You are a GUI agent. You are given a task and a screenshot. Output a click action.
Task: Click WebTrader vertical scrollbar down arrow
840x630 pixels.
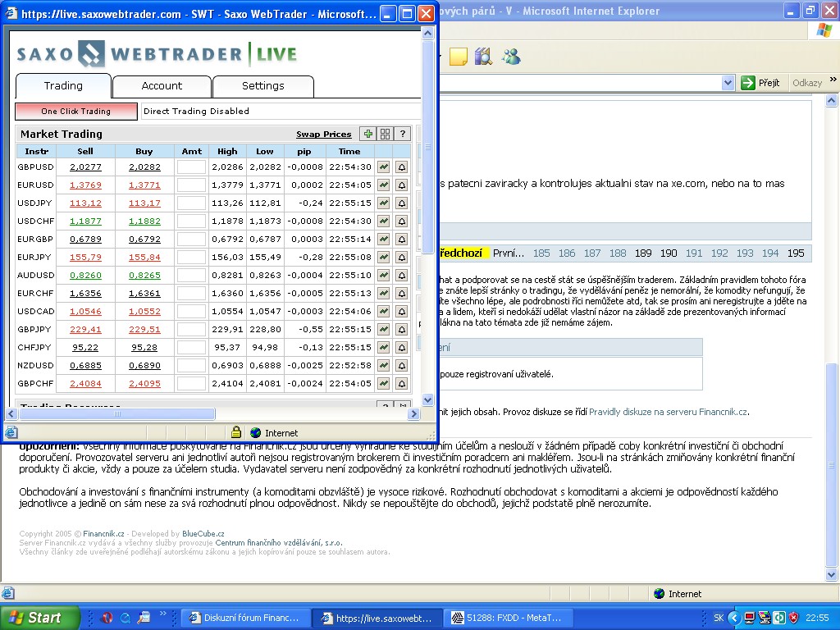tap(427, 399)
